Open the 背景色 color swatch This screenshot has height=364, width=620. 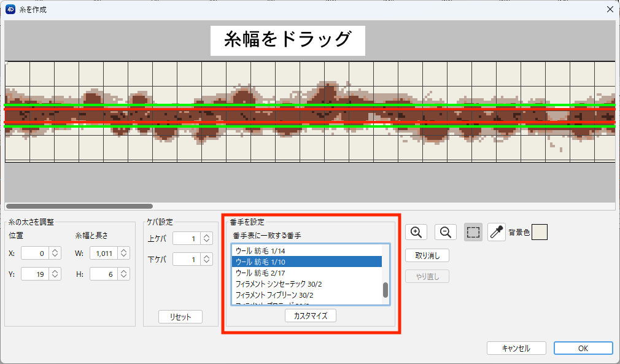540,232
